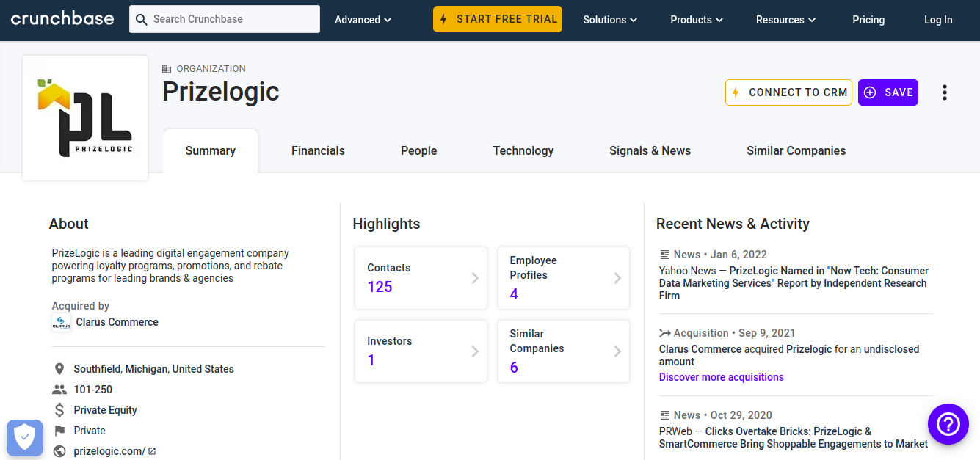Expand the Advanced search dropdown

pos(363,20)
